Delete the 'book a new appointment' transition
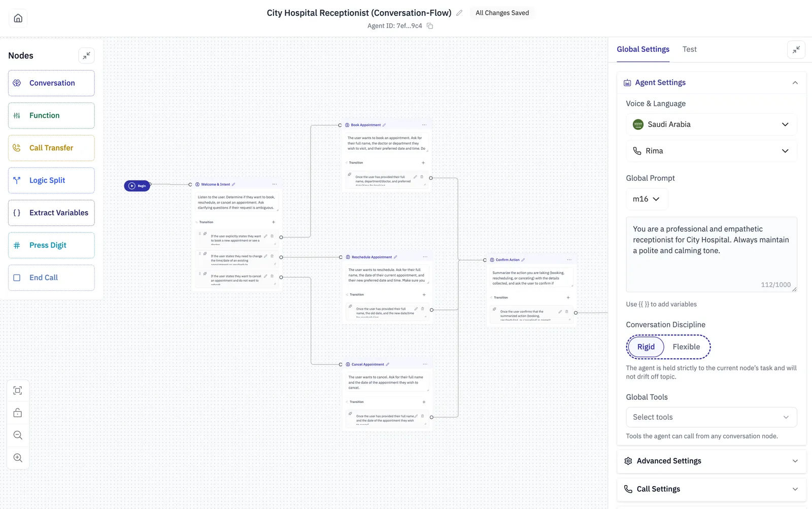812x509 pixels. click(272, 236)
